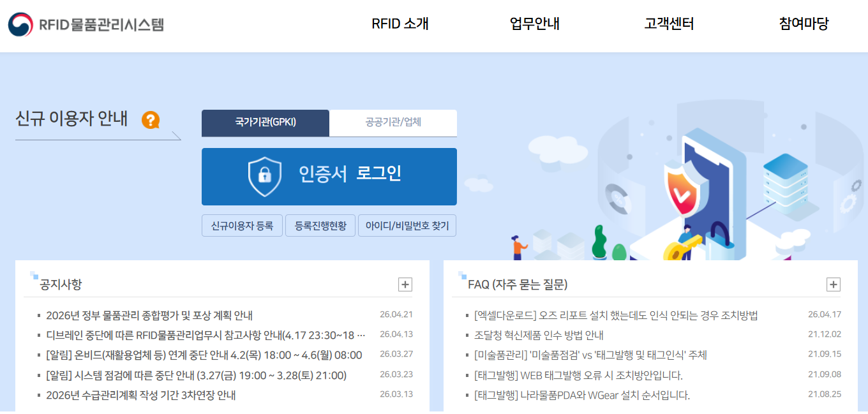Viewport: 868px width, 414px height.
Task: Open FAQ [엑셀다운로드] 오즈 리포트 설치 조치방법
Action: pos(616,316)
